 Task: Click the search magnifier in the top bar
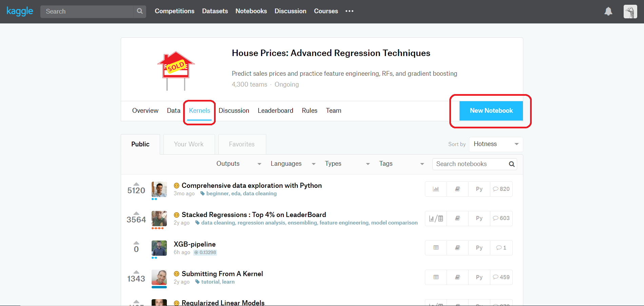(x=139, y=11)
